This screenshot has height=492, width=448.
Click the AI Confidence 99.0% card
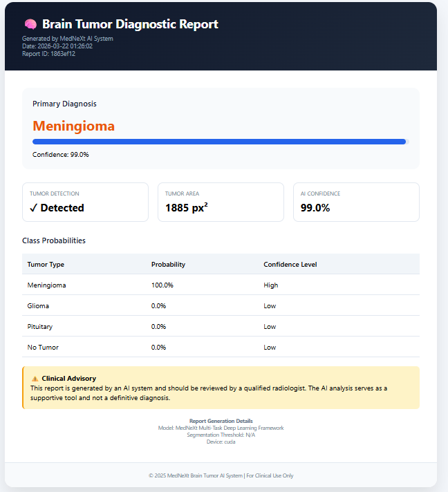point(356,202)
